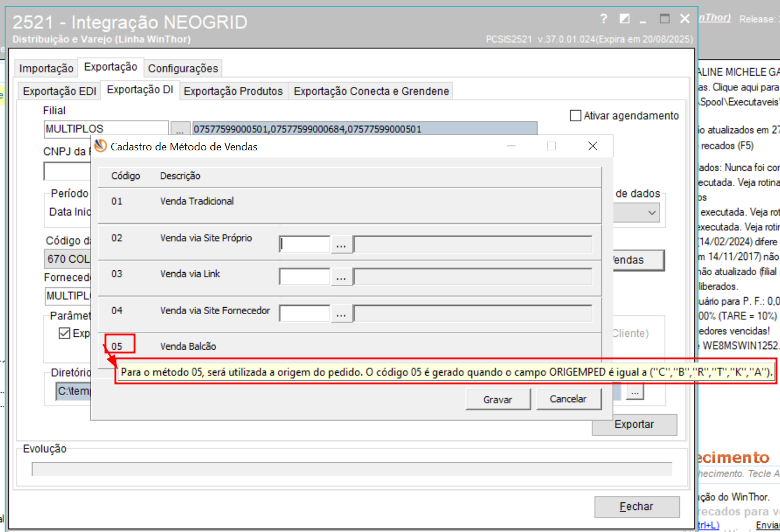
Task: Maximize the Integração NEOGRID window
Action: [665, 19]
